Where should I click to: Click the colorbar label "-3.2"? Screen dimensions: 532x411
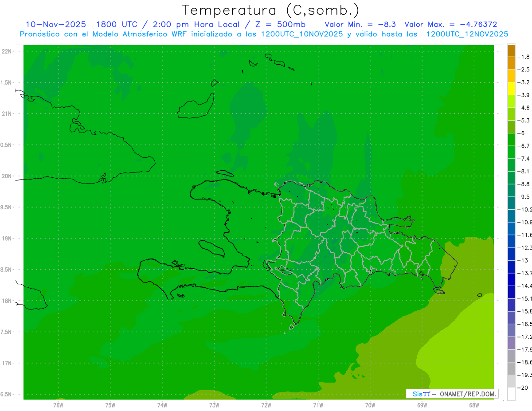524,82
